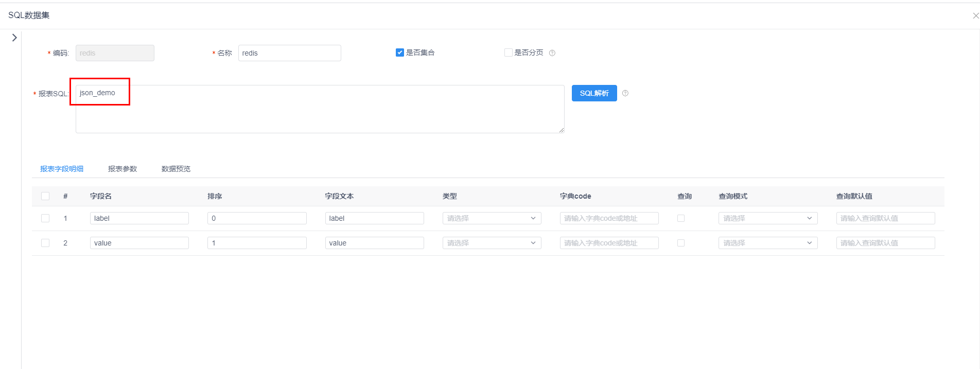Edit 字段文本 input containing value
Image resolution: width=980 pixels, height=369 pixels.
pyautogui.click(x=375, y=243)
